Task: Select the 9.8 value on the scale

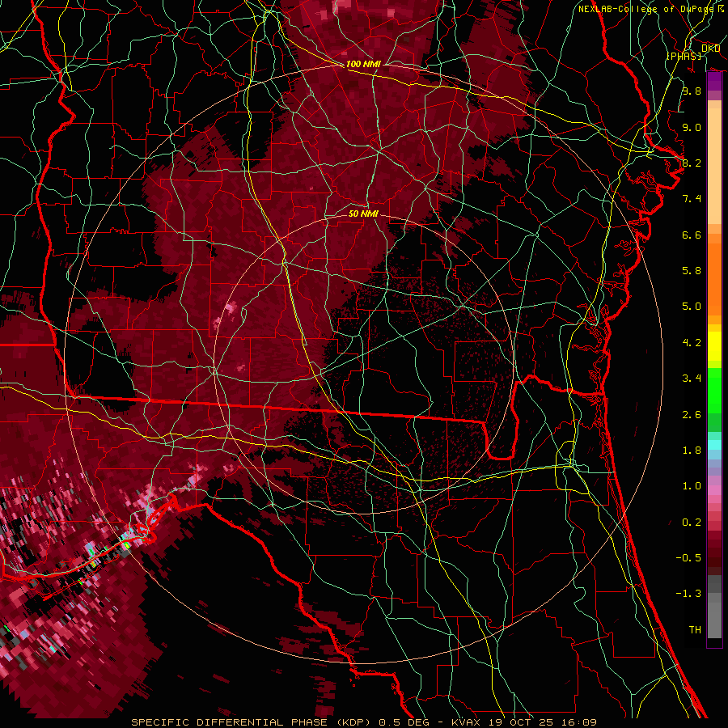Action: (x=692, y=91)
